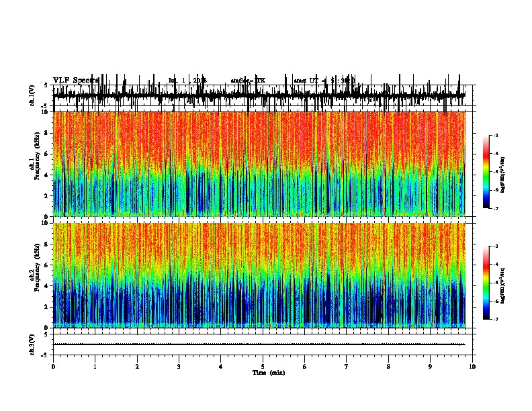Viewport: 532px width, 411px height.
Task: Click the ch.1 voltage waveform trace
Action: coord(259,95)
